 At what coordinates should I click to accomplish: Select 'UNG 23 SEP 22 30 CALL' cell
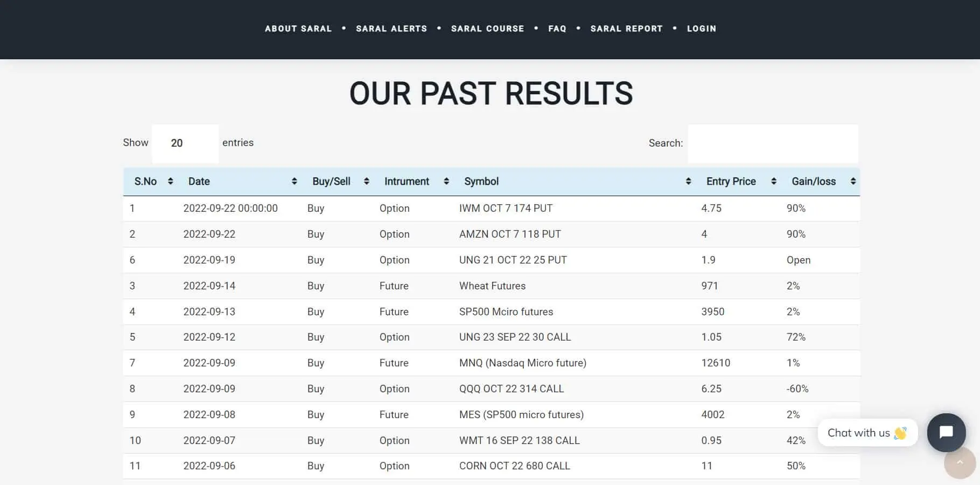tap(515, 337)
